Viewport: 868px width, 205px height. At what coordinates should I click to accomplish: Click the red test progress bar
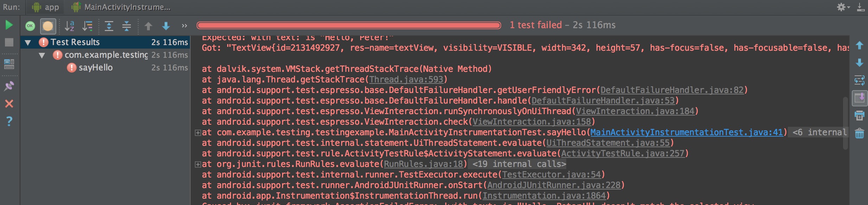[x=349, y=25]
